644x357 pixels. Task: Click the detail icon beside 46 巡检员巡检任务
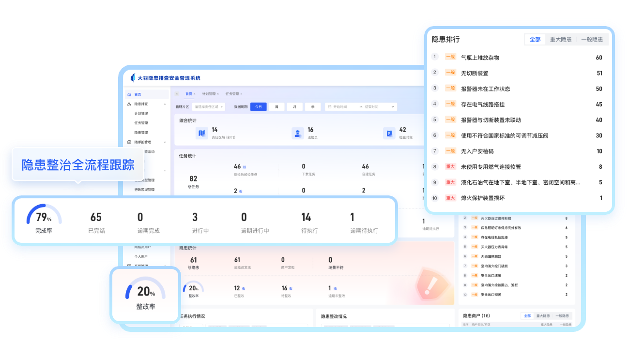point(245,167)
